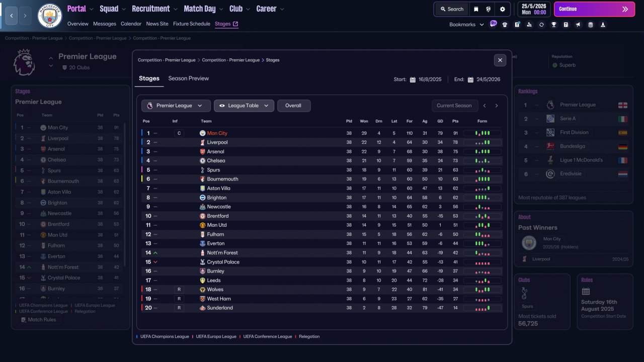Click the Eredivisie logo in Rankings
644x362 pixels.
(550, 174)
